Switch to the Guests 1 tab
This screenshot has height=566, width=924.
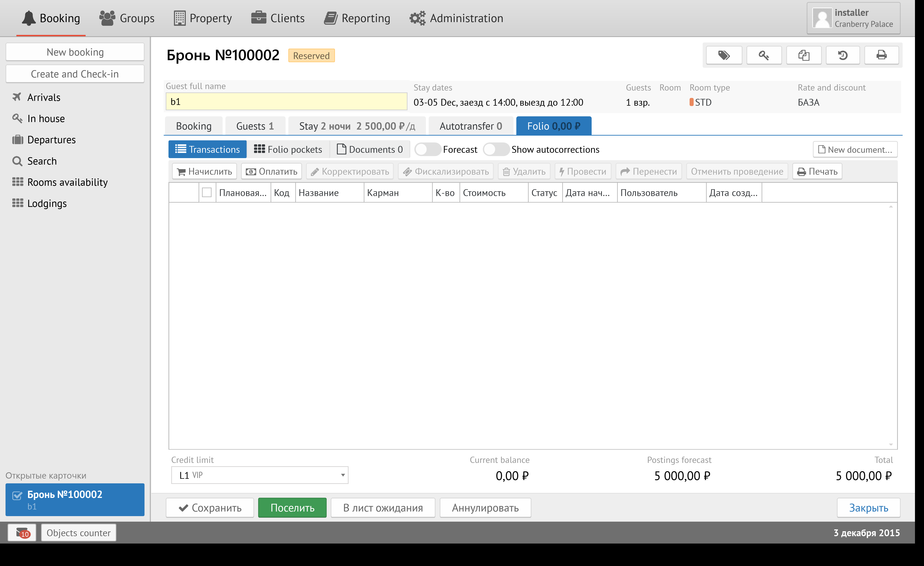pos(255,126)
